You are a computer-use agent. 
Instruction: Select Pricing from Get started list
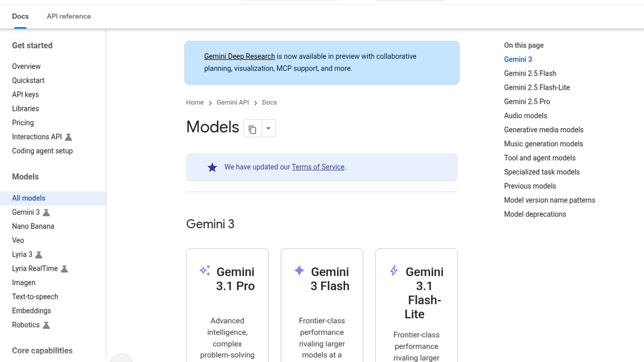tap(23, 123)
